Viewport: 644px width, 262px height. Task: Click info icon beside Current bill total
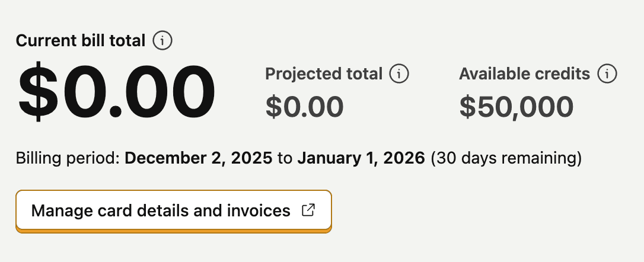click(162, 41)
